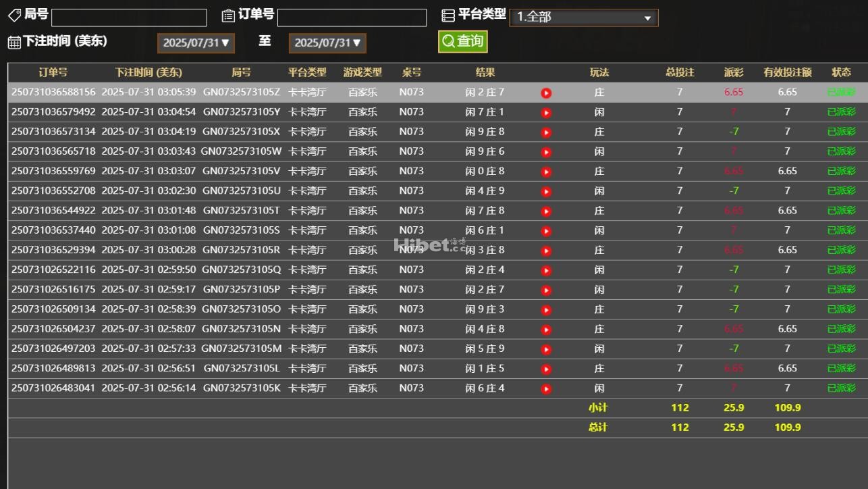Open replay for last row GN0732573105K
The height and width of the screenshot is (489, 868).
pos(546,389)
